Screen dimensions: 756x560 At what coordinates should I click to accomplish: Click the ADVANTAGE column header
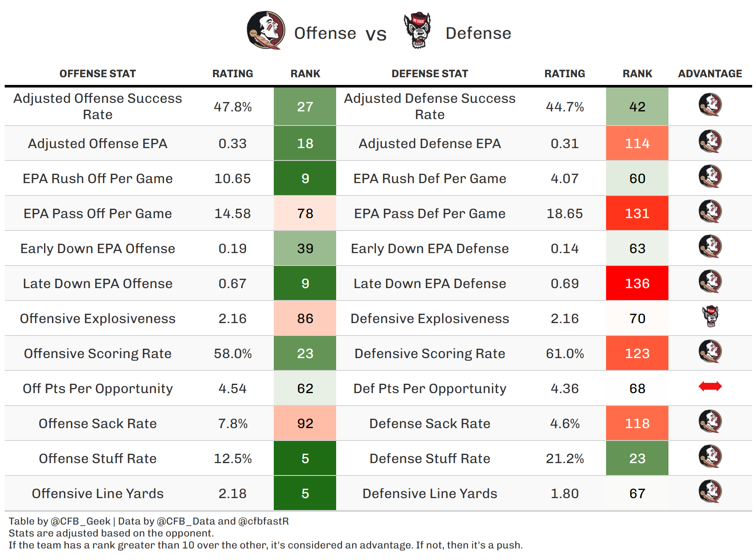(710, 74)
